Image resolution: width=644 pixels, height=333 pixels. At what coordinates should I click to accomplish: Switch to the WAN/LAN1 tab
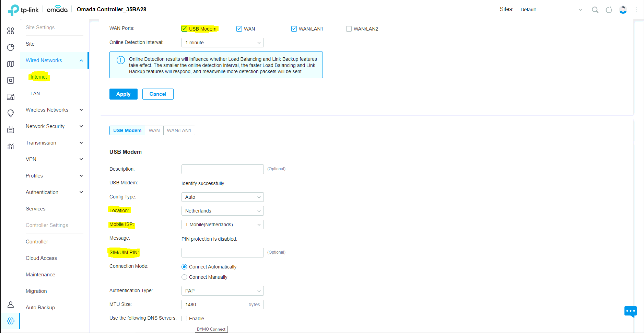(179, 130)
